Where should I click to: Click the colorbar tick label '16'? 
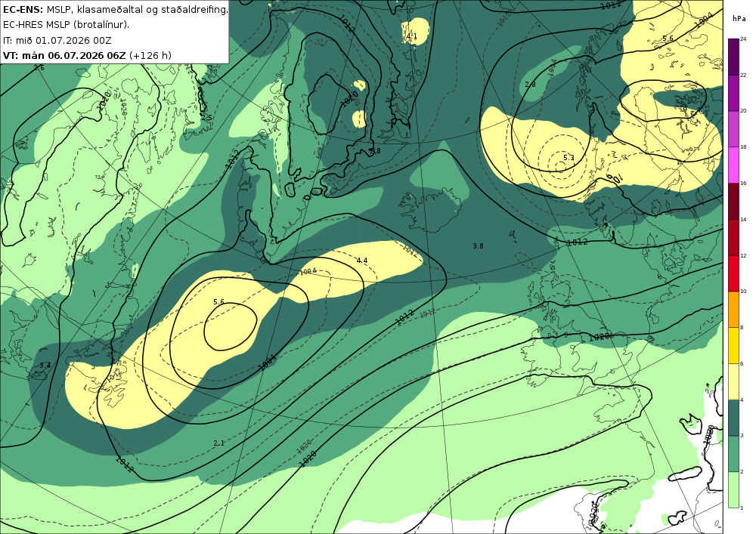tap(743, 183)
